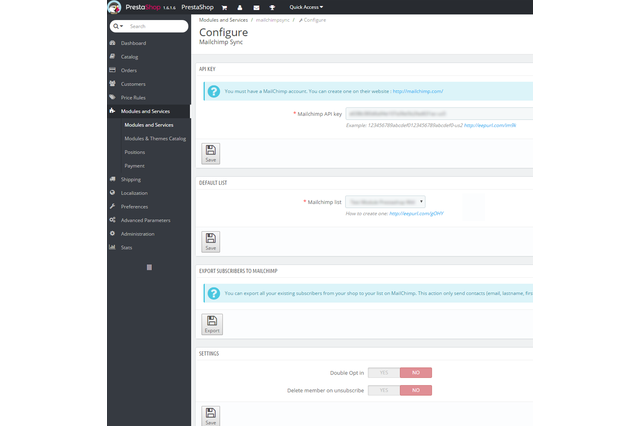The height and width of the screenshot is (426, 640).
Task: Open the messages envelope icon in top bar
Action: (256, 7)
